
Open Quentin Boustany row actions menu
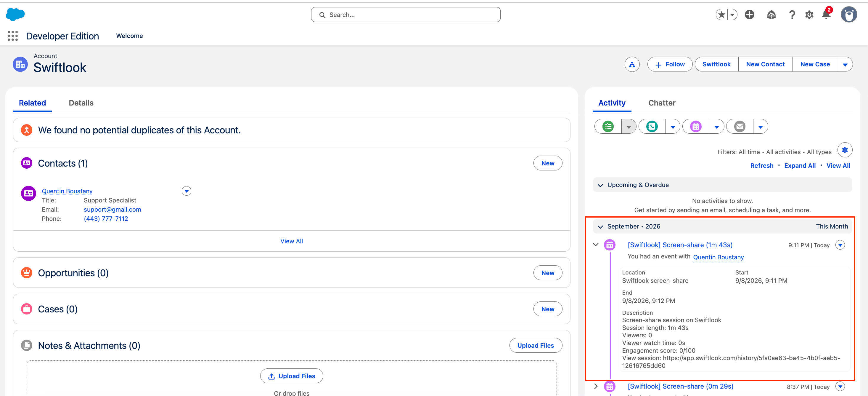click(x=186, y=191)
